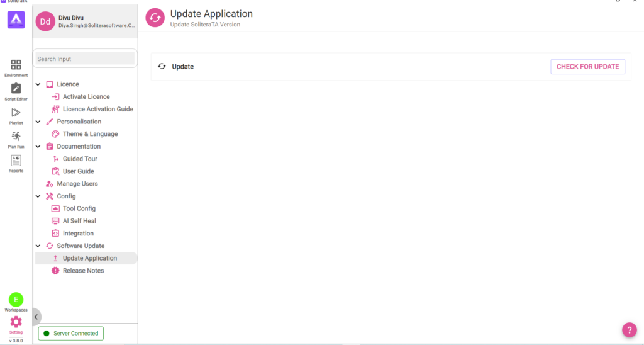
Task: Collapse the settings sidebar panel arrow
Action: (36, 317)
